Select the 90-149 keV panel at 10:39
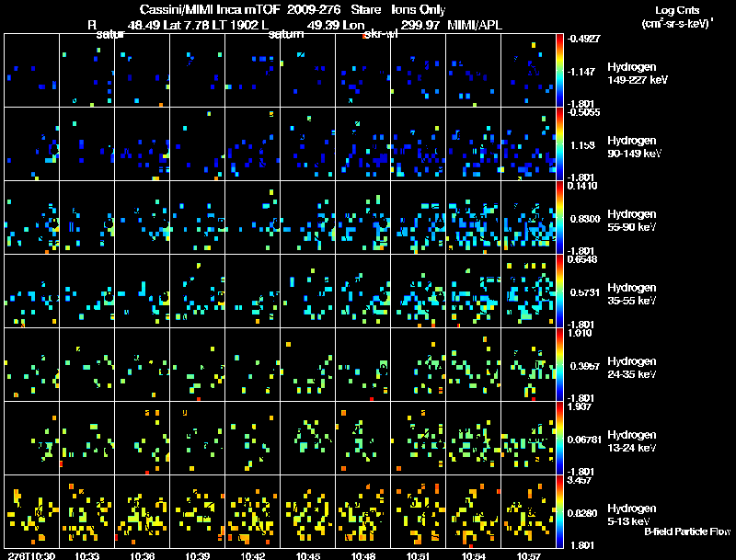The height and width of the screenshot is (560, 736). click(x=197, y=144)
